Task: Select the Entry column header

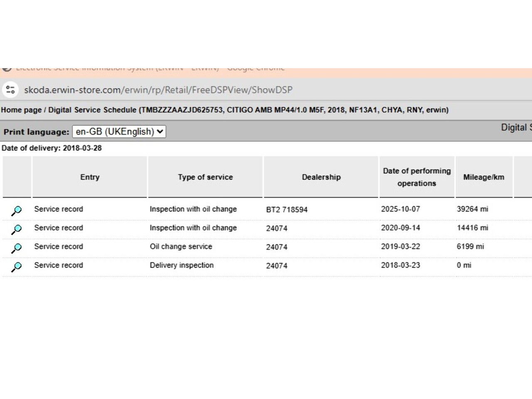Action: pos(90,177)
